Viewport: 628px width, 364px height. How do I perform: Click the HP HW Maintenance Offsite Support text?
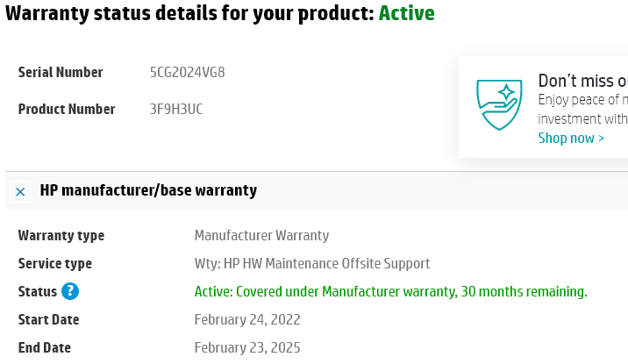[312, 263]
